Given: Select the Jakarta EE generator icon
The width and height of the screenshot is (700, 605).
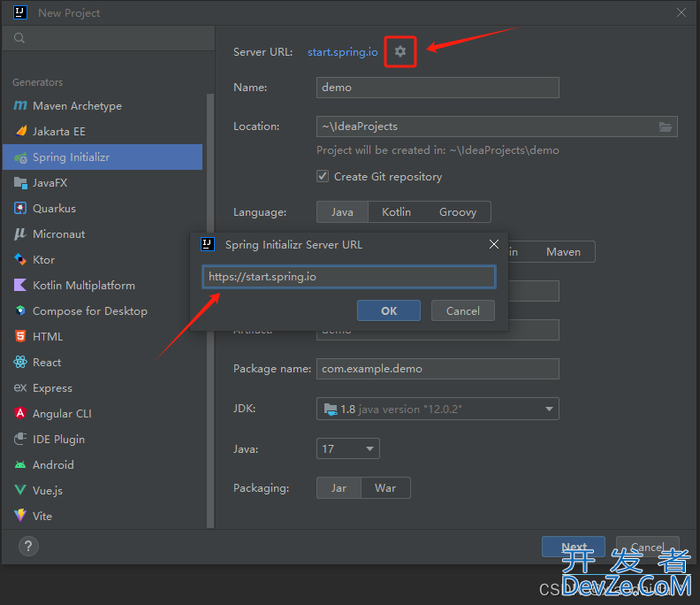Looking at the screenshot, I should click(x=20, y=131).
